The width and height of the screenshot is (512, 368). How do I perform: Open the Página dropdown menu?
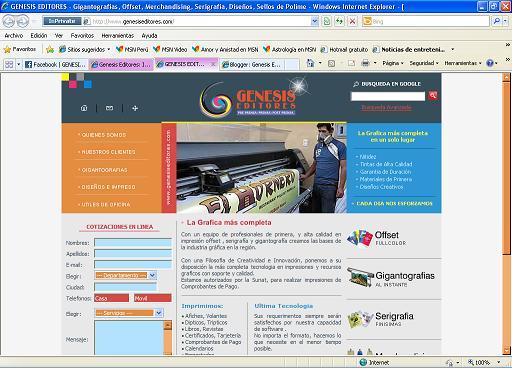pos(393,63)
